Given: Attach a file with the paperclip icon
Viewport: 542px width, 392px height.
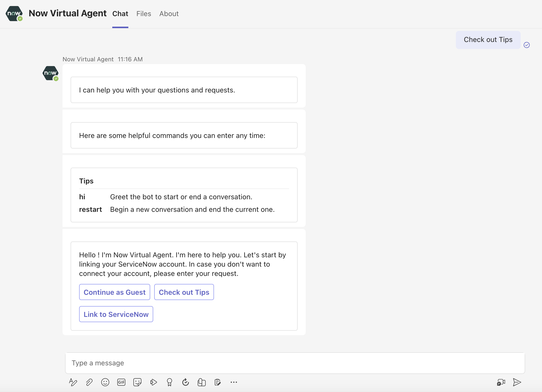Looking at the screenshot, I should coord(89,382).
